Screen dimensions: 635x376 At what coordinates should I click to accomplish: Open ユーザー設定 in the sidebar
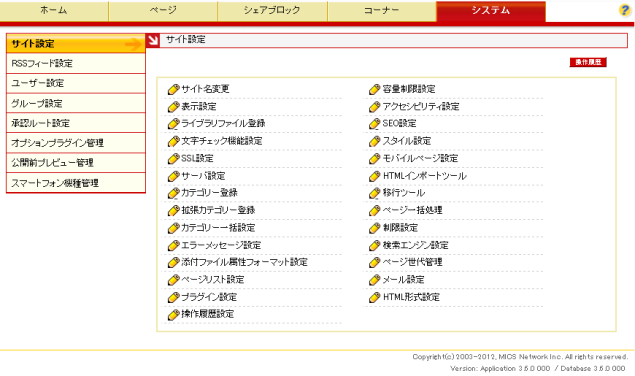pyautogui.click(x=76, y=83)
